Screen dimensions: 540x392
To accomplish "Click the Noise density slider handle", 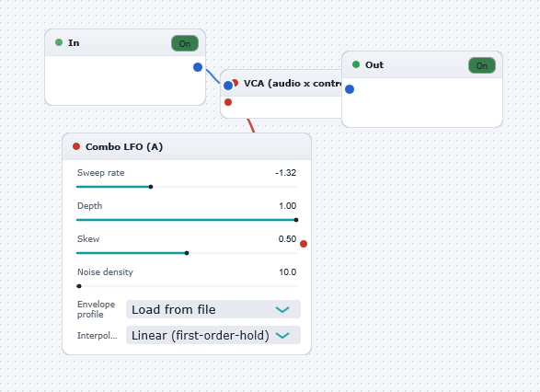I will [x=79, y=286].
